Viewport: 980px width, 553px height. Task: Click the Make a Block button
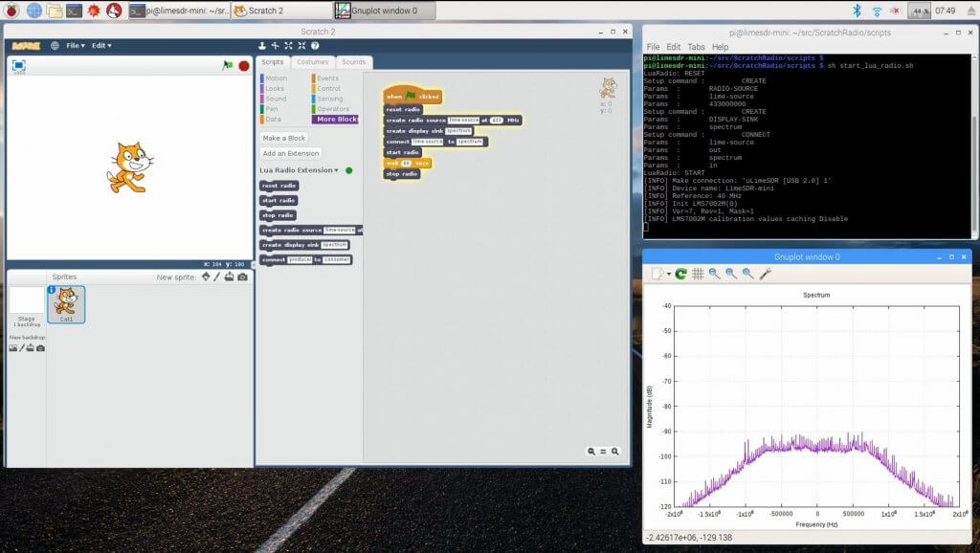284,138
